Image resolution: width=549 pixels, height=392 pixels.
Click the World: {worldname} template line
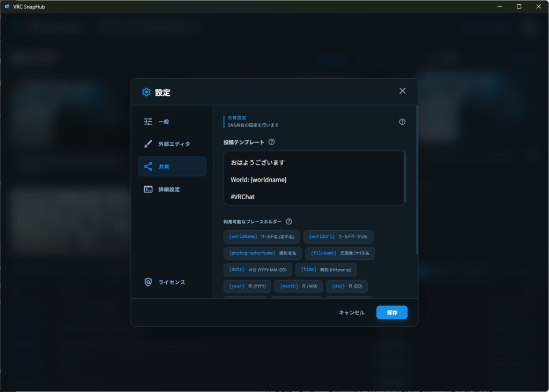point(258,180)
